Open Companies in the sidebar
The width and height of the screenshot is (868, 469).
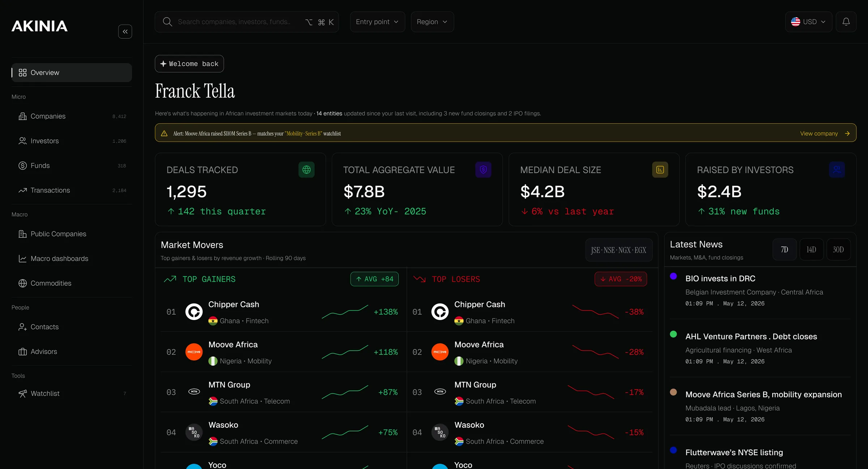(x=72, y=116)
